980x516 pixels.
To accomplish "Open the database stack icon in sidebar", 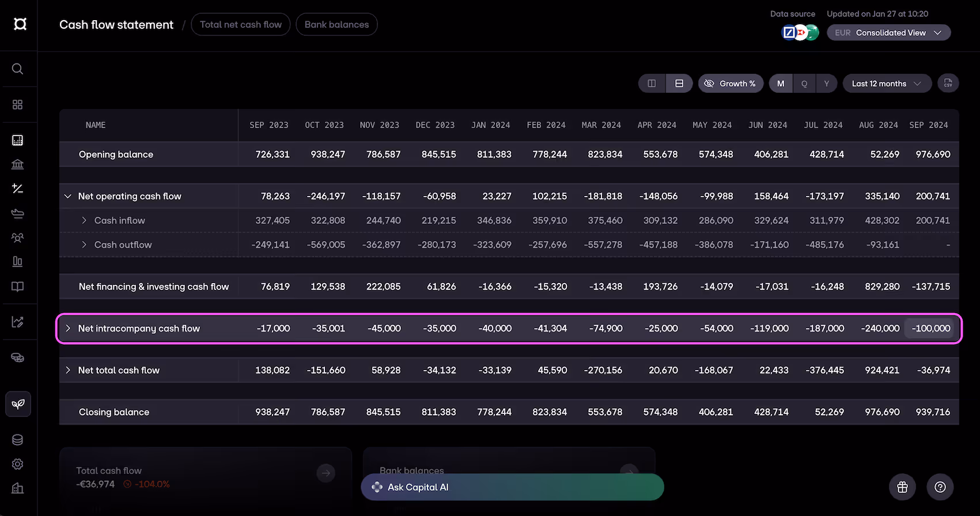I will click(18, 440).
